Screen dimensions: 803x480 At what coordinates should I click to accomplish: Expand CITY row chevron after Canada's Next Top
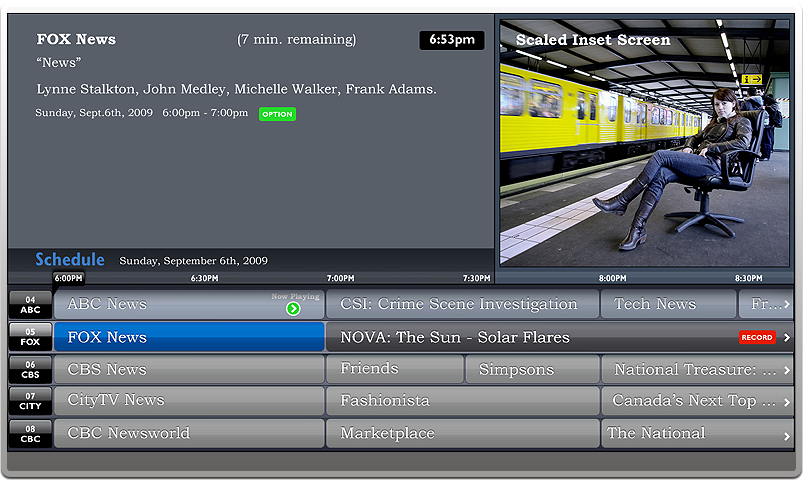pyautogui.click(x=787, y=402)
